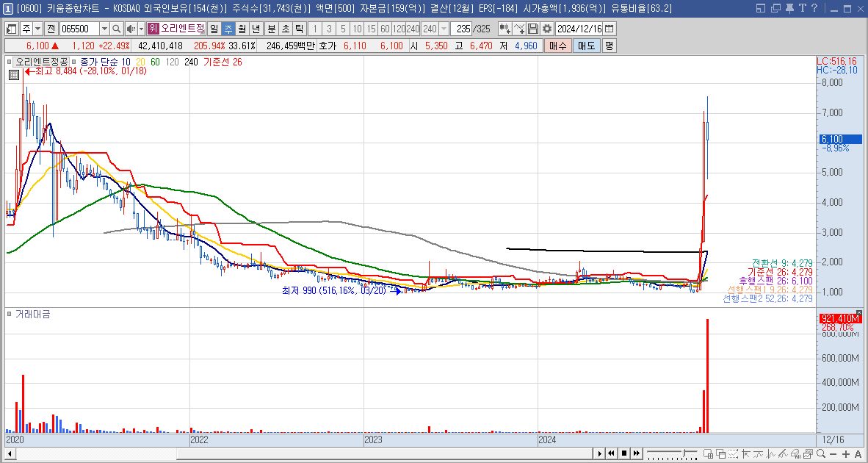This screenshot has width=868, height=463.
Task: Click the magnifier zoom icon at bottom
Action: [820, 454]
